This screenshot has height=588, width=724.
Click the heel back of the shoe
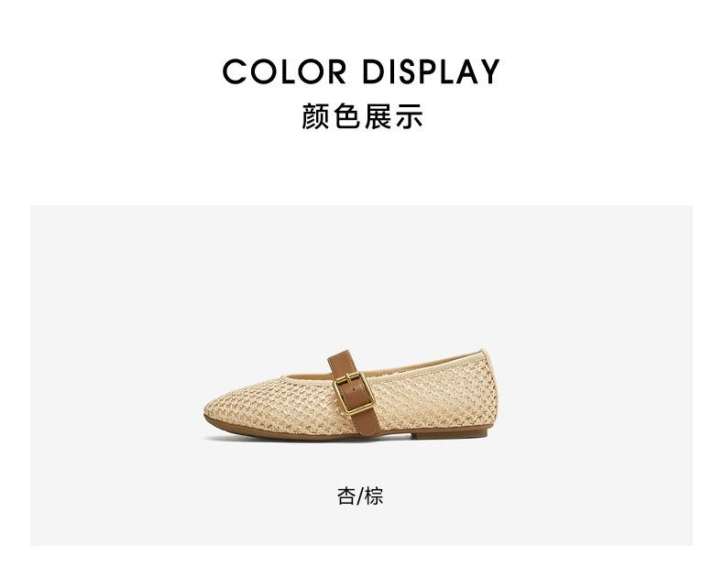[489, 392]
